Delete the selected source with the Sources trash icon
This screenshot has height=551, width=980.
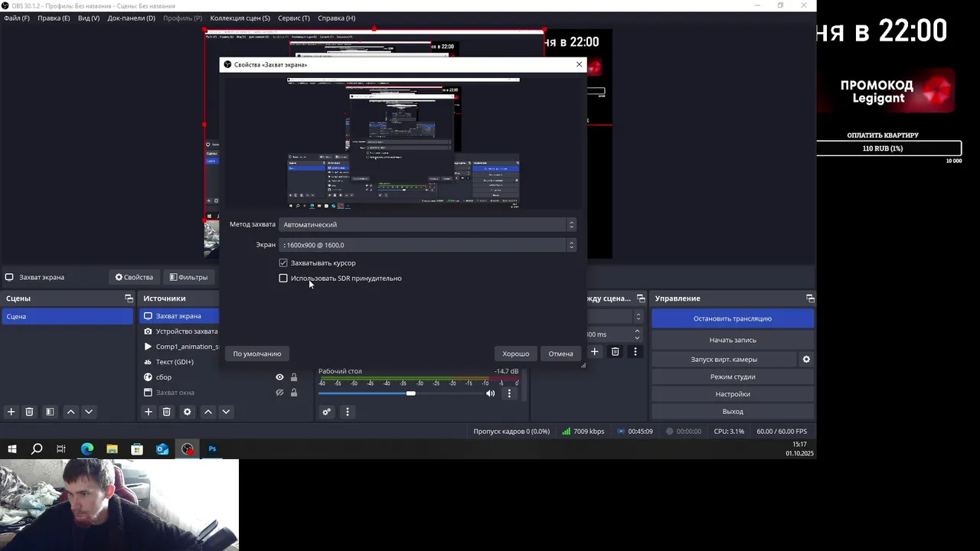click(166, 412)
